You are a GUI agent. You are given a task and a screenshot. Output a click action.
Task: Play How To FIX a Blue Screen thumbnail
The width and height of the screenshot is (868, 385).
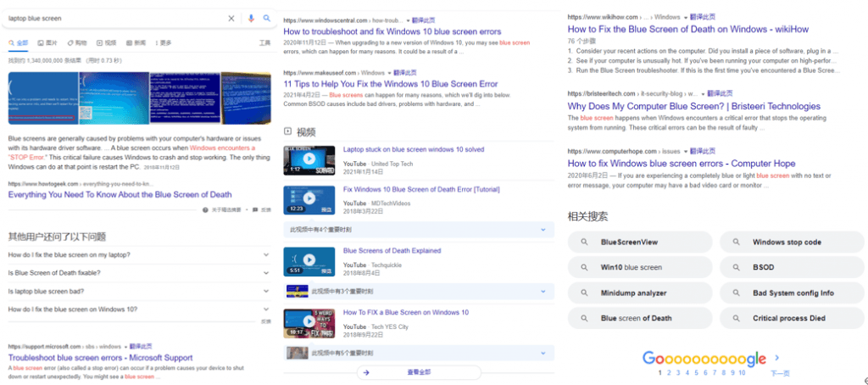(x=309, y=323)
